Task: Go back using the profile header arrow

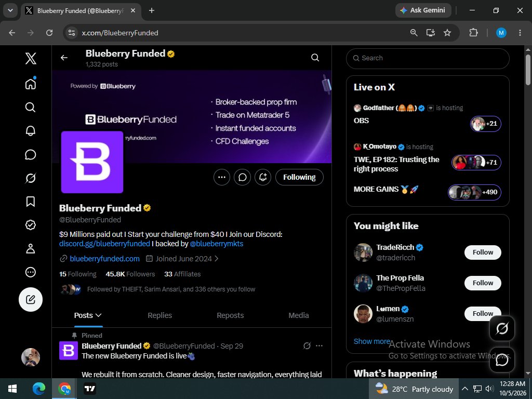Action: click(x=64, y=58)
